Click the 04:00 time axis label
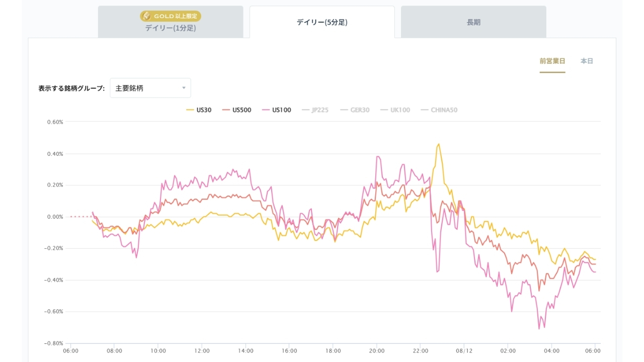The width and height of the screenshot is (644, 362). 552,351
